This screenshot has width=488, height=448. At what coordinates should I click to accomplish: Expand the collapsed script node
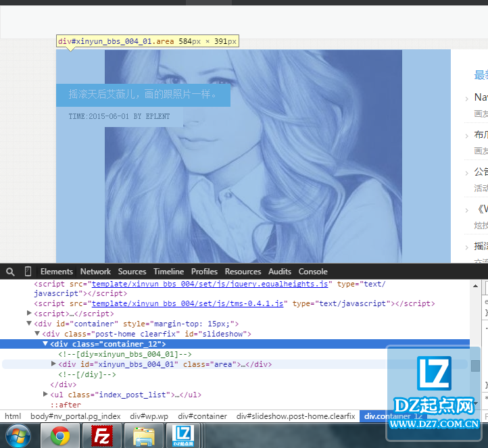(x=29, y=313)
